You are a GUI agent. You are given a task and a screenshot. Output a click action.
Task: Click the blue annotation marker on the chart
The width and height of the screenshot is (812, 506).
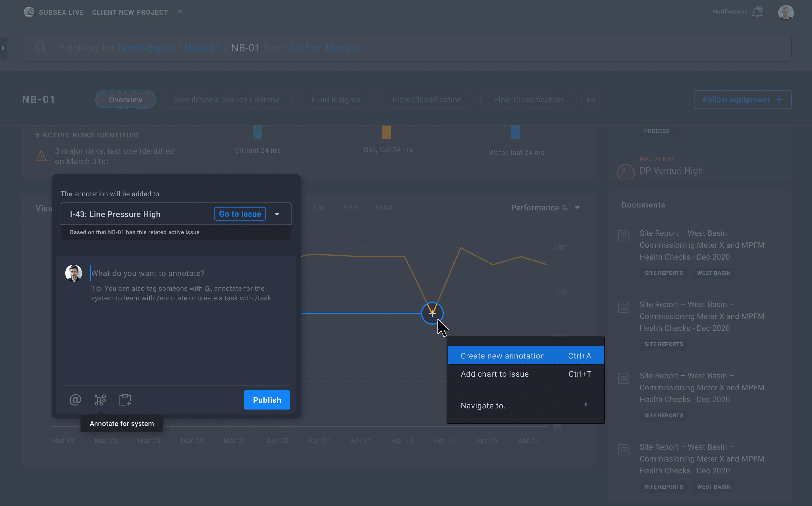pyautogui.click(x=432, y=313)
